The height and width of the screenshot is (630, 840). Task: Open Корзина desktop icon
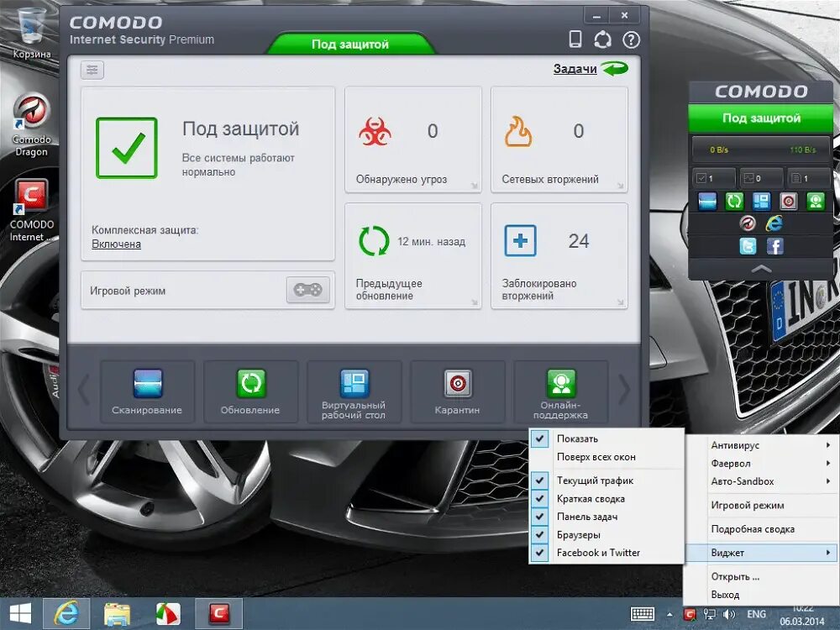[32, 32]
